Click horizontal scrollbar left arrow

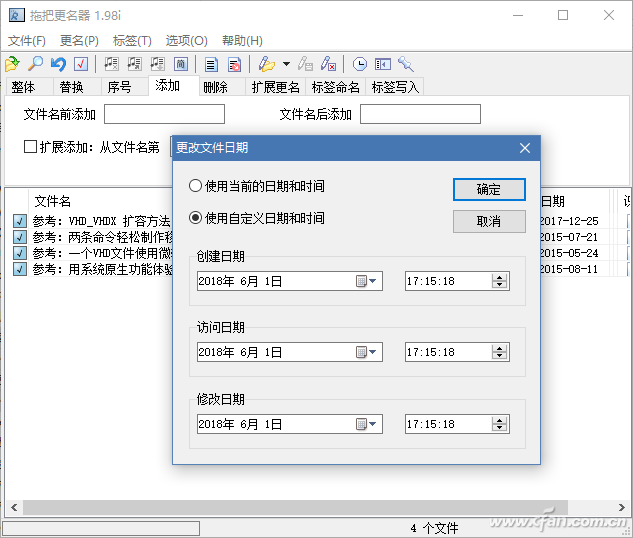pos(14,507)
